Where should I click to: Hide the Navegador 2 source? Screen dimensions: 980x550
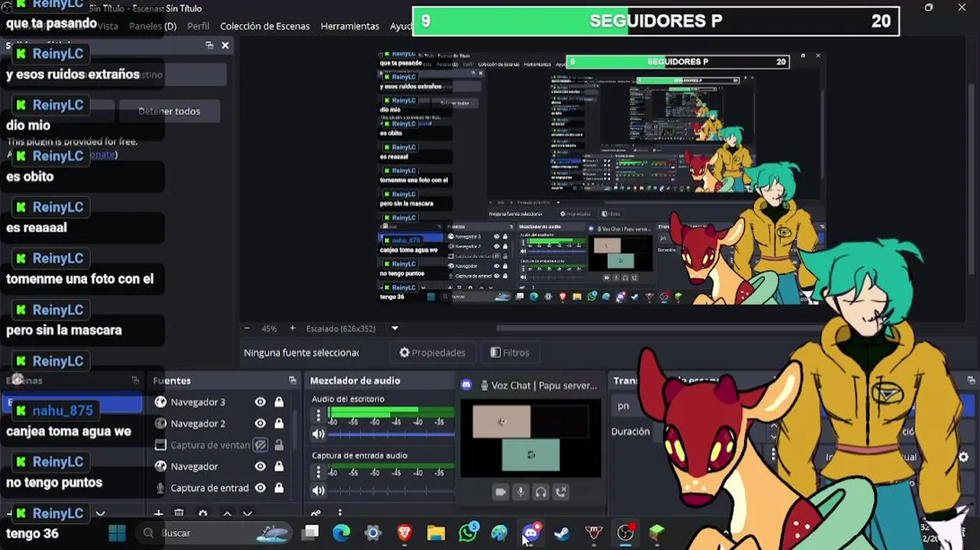pyautogui.click(x=260, y=423)
